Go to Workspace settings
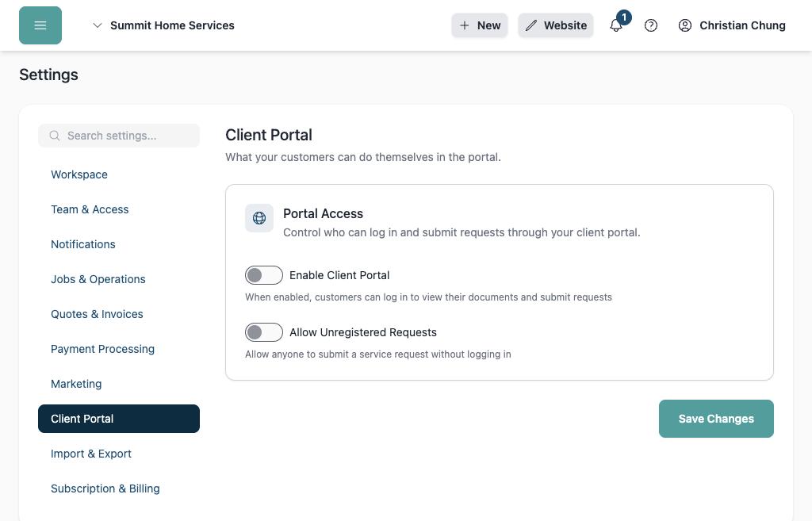 coord(79,174)
